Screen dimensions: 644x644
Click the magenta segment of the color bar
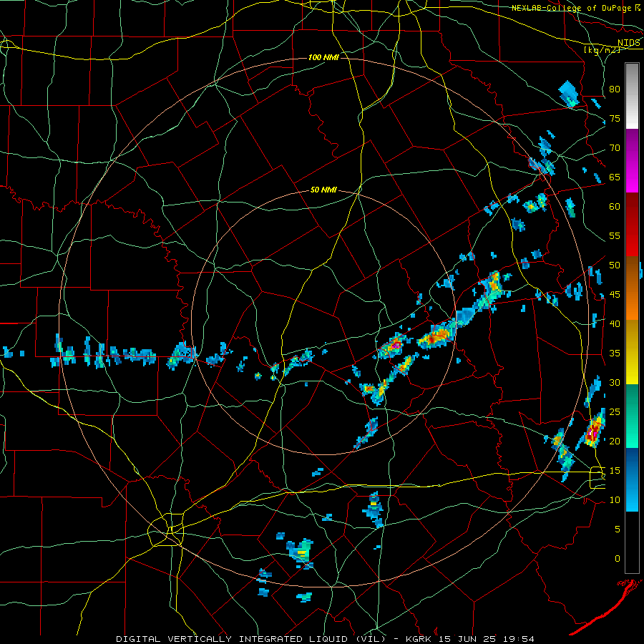pyautogui.click(x=632, y=160)
